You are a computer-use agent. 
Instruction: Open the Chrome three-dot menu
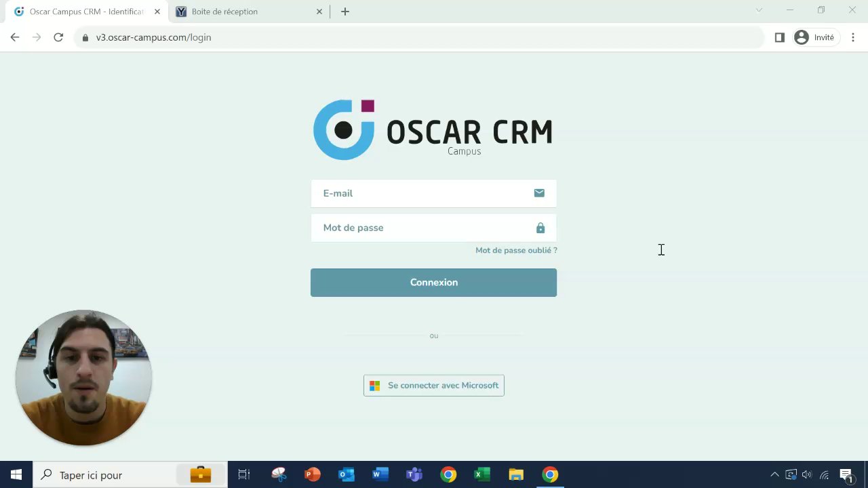(853, 37)
